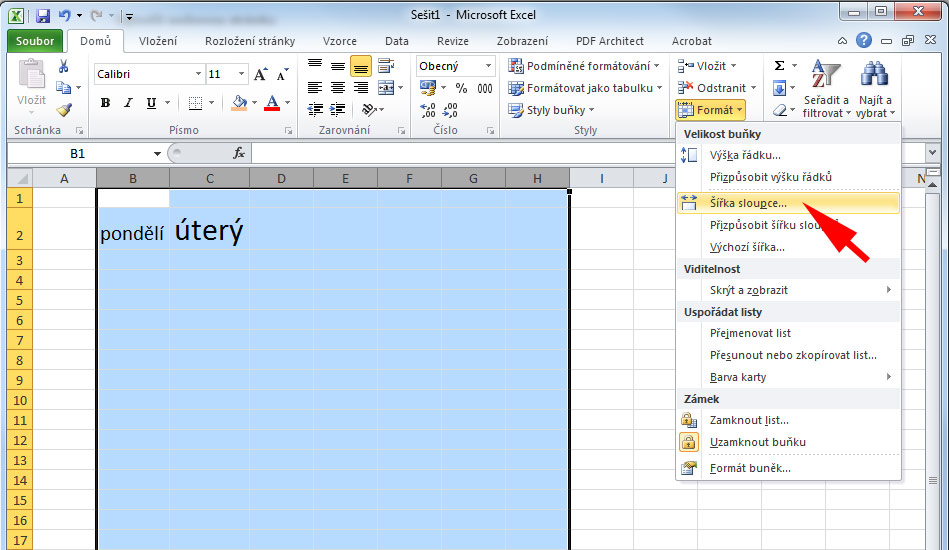The image size is (949, 550).
Task: Click the Vložit insert cells button
Action: 707,65
